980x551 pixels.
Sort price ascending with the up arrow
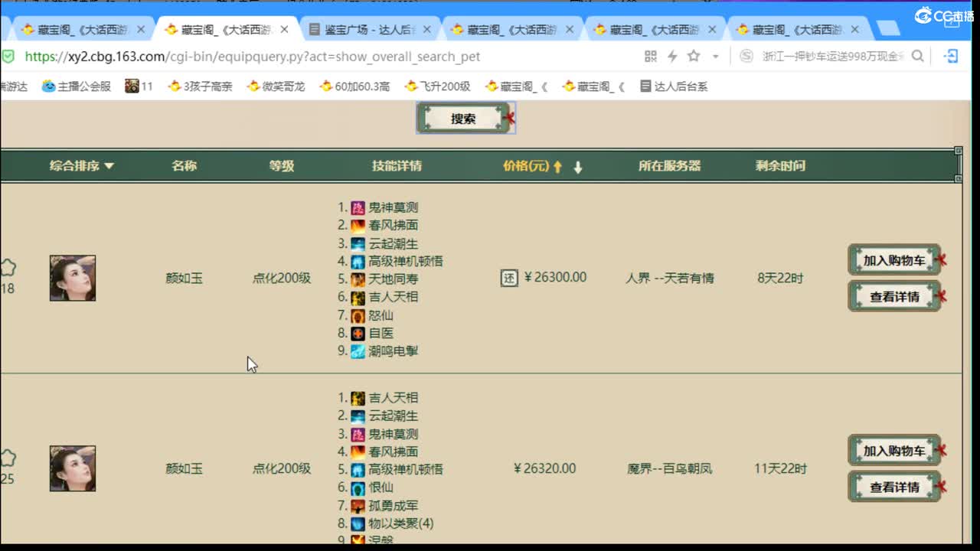[x=557, y=166]
